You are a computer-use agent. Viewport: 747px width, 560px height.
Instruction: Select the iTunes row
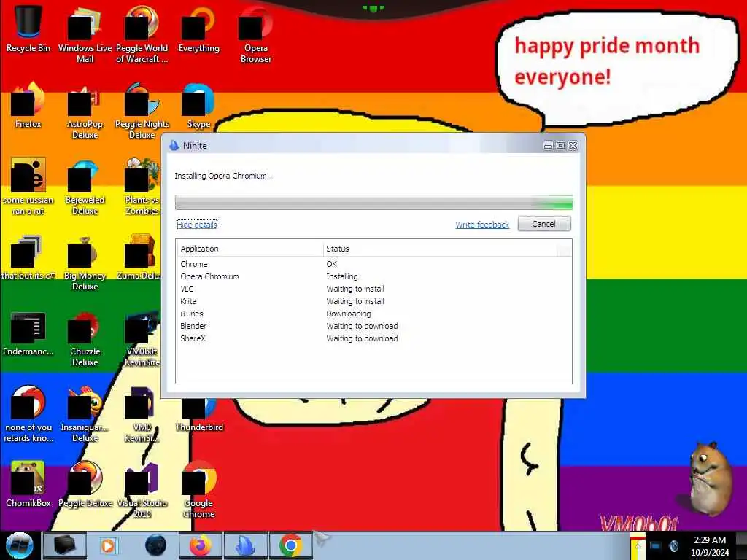(373, 314)
